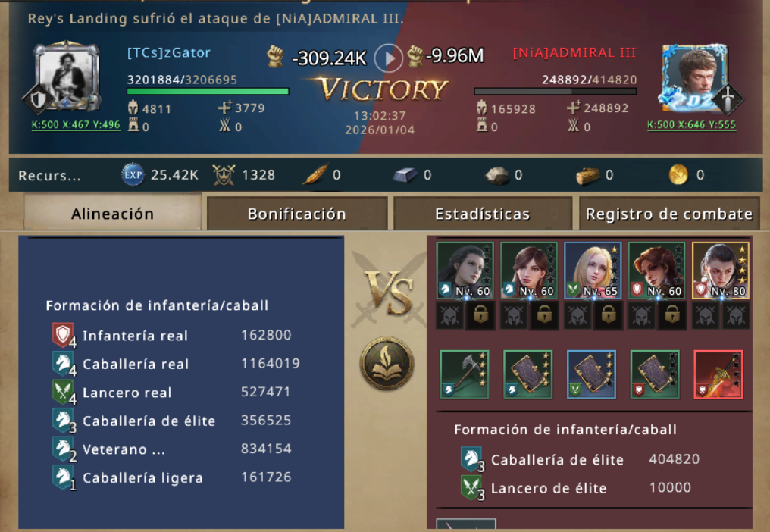
Task: Click the locked slot under first hero
Action: [x=480, y=315]
